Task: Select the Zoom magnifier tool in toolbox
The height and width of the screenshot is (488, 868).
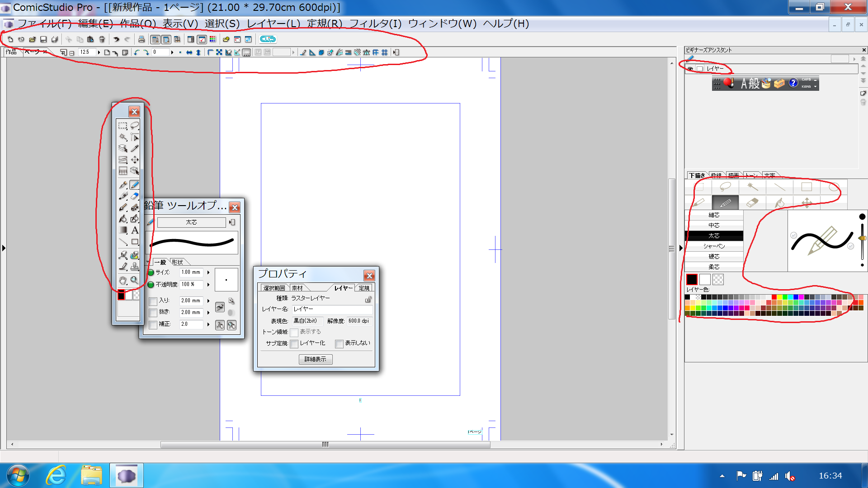Action: click(135, 280)
